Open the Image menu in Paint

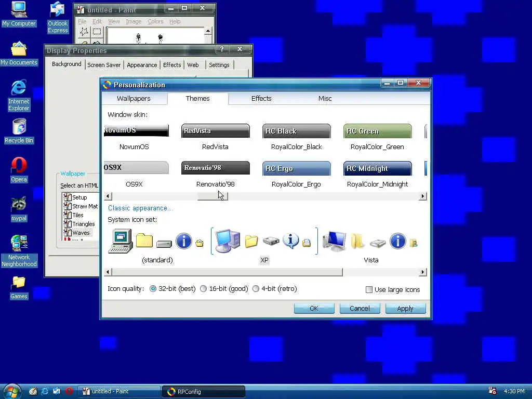tap(134, 21)
